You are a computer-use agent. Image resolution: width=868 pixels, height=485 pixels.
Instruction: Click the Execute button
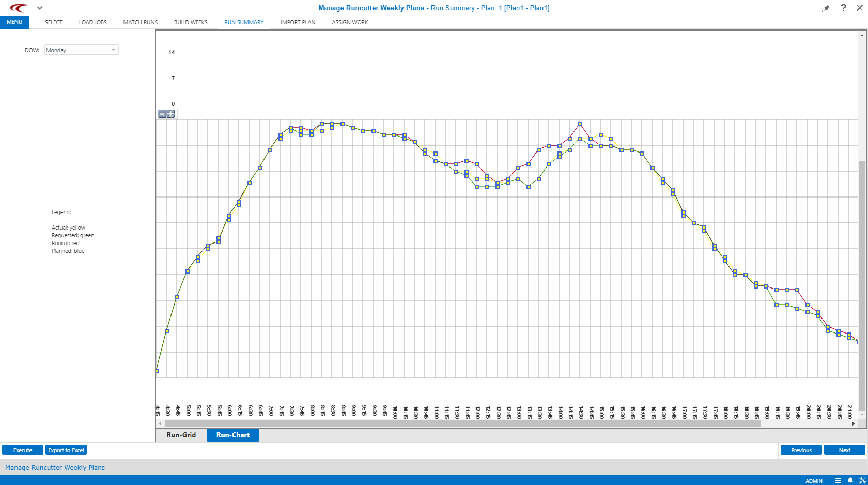[x=22, y=450]
